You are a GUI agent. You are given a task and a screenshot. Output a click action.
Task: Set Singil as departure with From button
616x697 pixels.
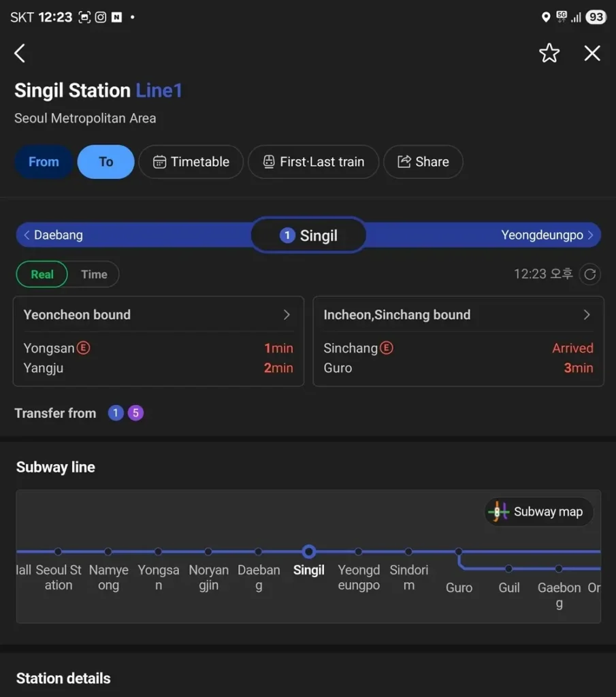[x=44, y=162]
